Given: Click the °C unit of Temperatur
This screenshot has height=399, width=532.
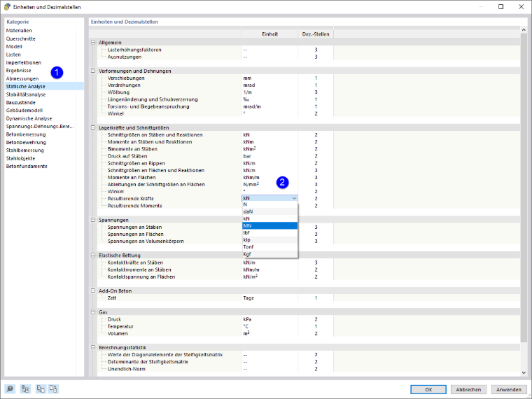Looking at the screenshot, I should [246, 326].
